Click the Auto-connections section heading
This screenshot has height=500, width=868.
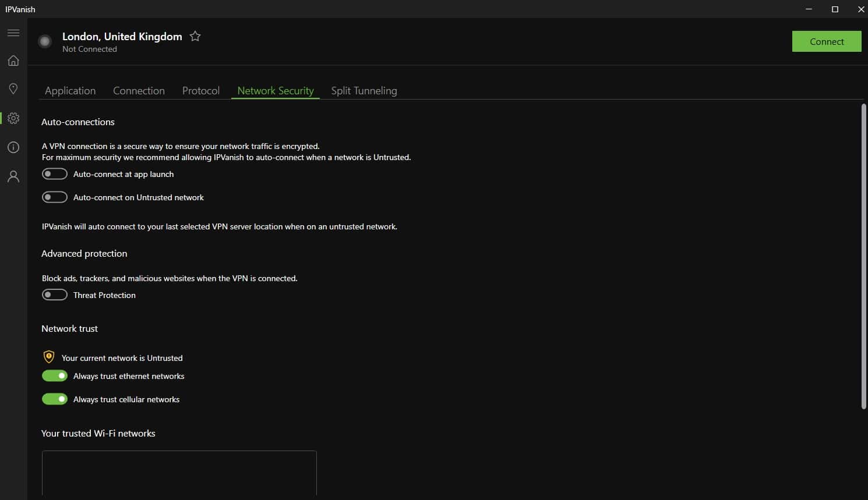pyautogui.click(x=78, y=122)
